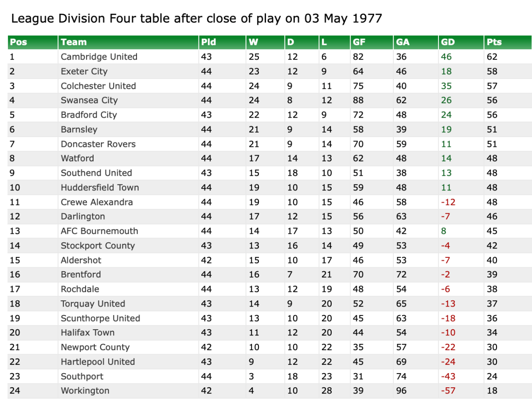The image size is (532, 402).
Task: Click Hartlepool United team name
Action: coord(98,362)
